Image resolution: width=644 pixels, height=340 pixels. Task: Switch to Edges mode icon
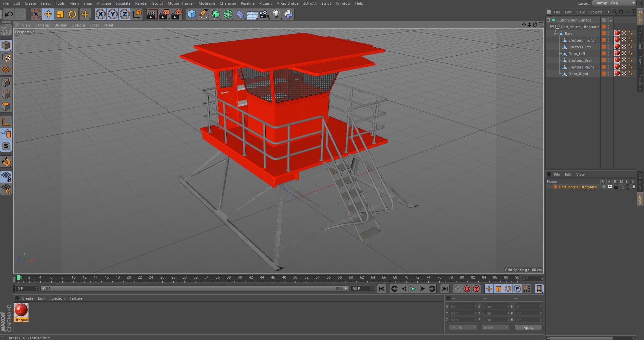[6, 94]
